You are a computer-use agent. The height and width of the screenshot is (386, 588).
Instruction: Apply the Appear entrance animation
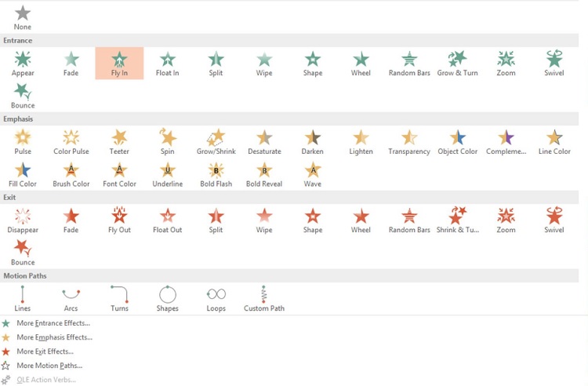click(x=23, y=63)
